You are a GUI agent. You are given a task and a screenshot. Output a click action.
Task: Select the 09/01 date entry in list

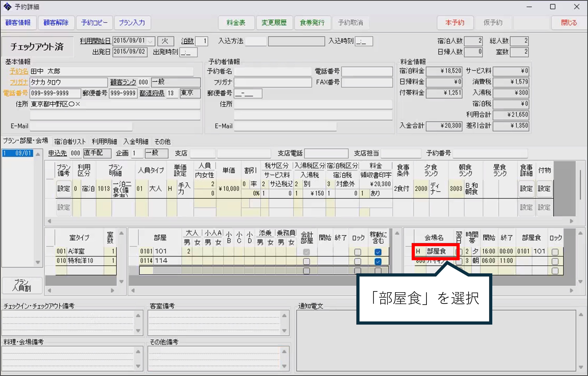click(x=18, y=153)
